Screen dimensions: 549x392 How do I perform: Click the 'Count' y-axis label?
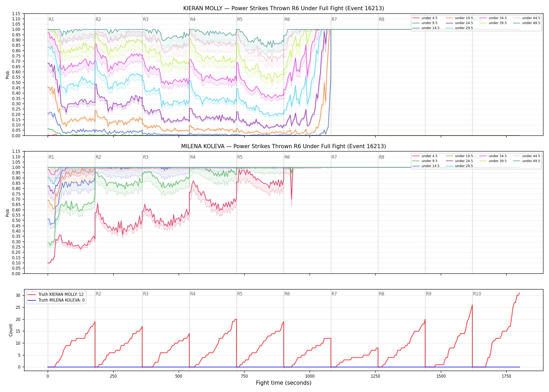coord(11,330)
